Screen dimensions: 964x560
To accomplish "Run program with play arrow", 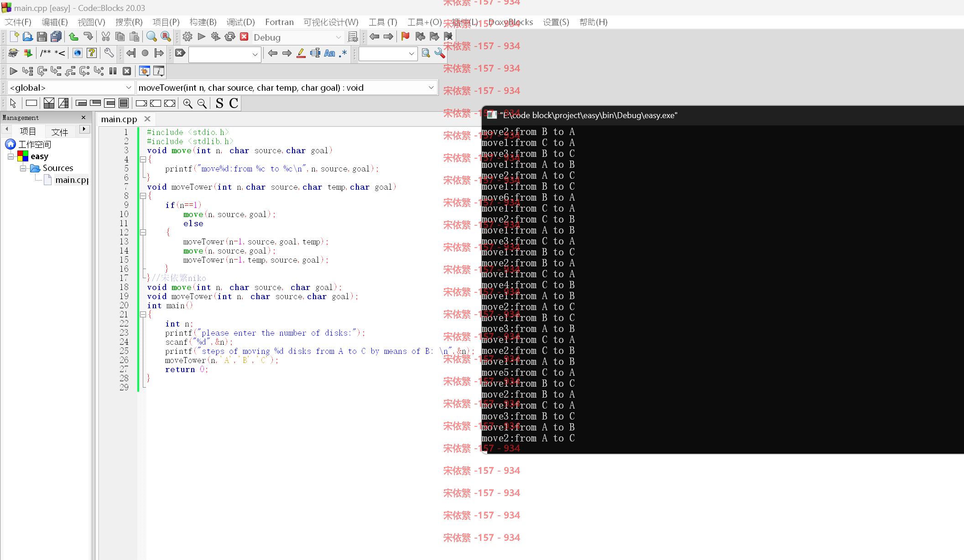I will 202,37.
